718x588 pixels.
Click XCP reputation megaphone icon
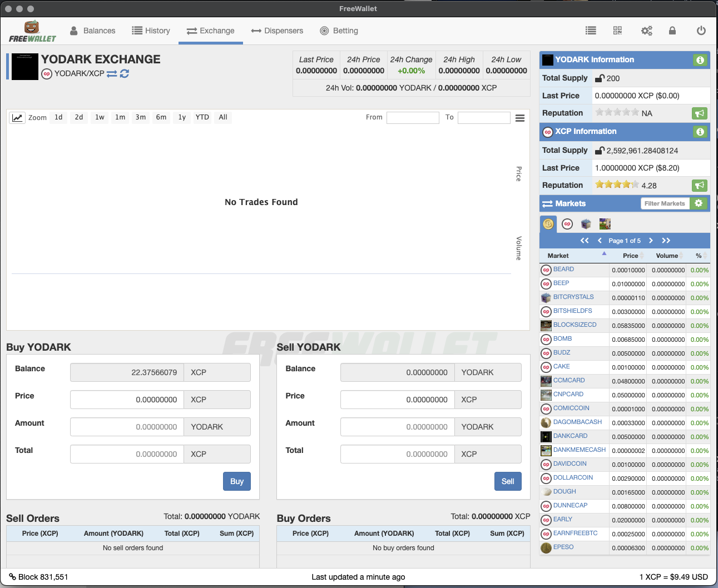pyautogui.click(x=700, y=186)
